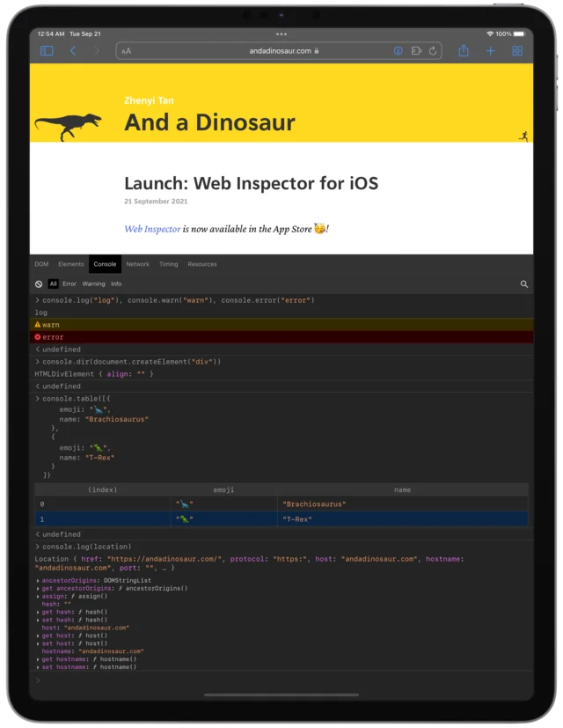Viewport: 563px width, 728px height.
Task: Expand ancestorOrigins: DOMStringList property
Action: [38, 580]
